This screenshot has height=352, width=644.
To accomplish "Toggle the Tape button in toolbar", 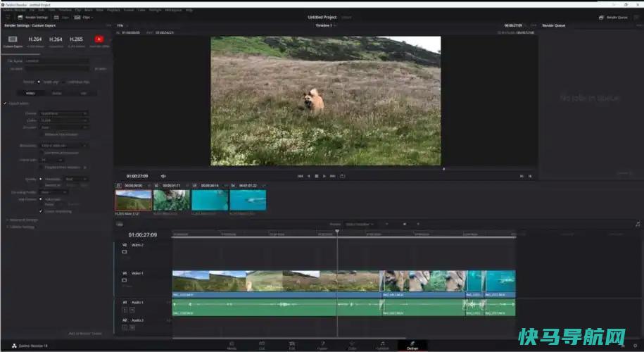I will click(x=61, y=18).
